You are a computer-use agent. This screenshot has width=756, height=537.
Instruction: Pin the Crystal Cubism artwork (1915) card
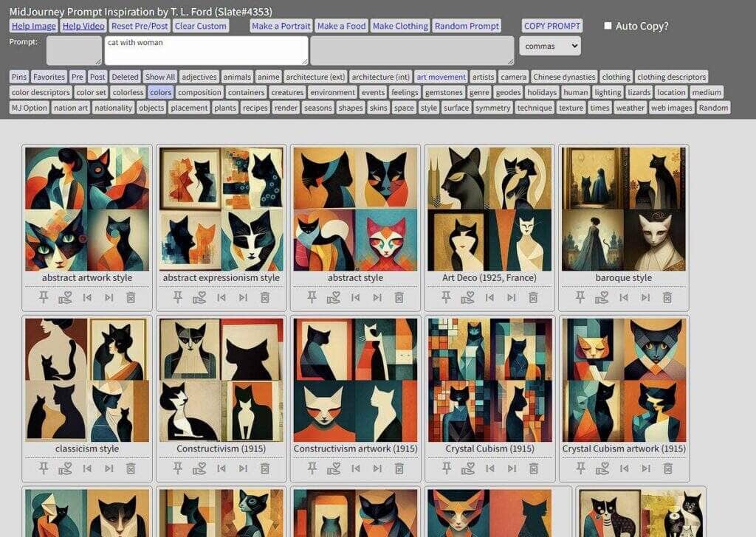click(580, 468)
